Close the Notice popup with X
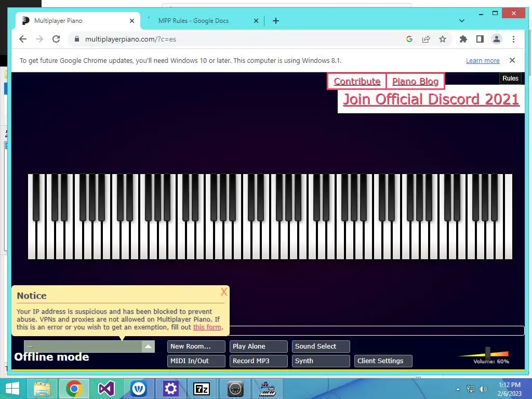532x399 pixels. pyautogui.click(x=224, y=292)
